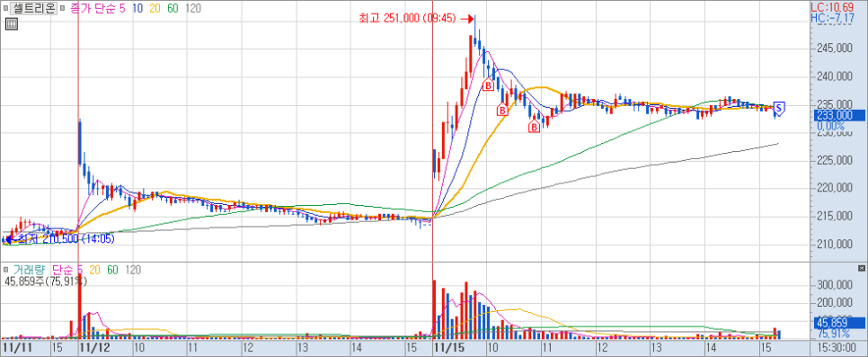Click the 11/12 date axis label
Viewport: 868px width, 357px height.
point(94,348)
